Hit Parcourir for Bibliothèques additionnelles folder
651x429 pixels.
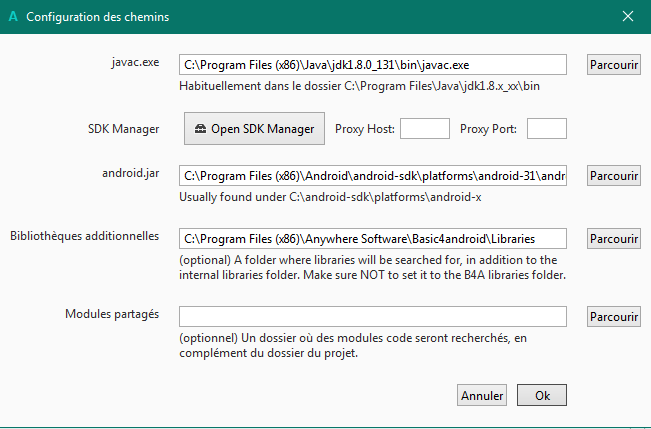tap(613, 239)
